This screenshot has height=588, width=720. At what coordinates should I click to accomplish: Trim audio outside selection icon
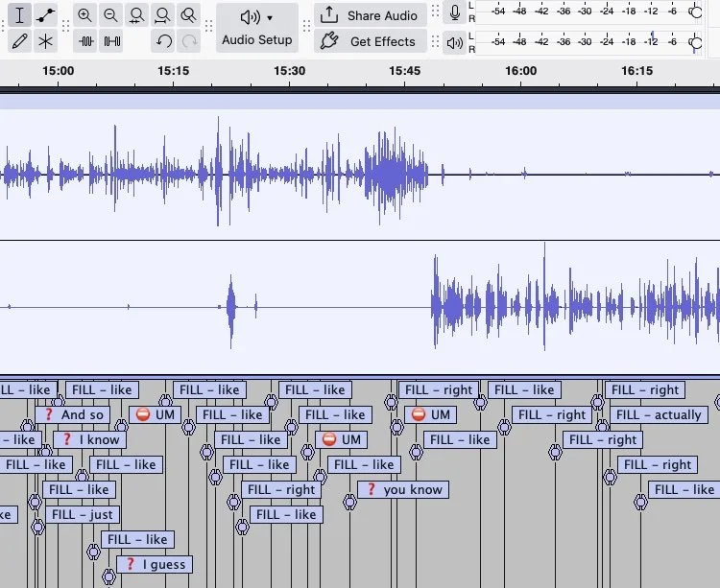[x=85, y=41]
